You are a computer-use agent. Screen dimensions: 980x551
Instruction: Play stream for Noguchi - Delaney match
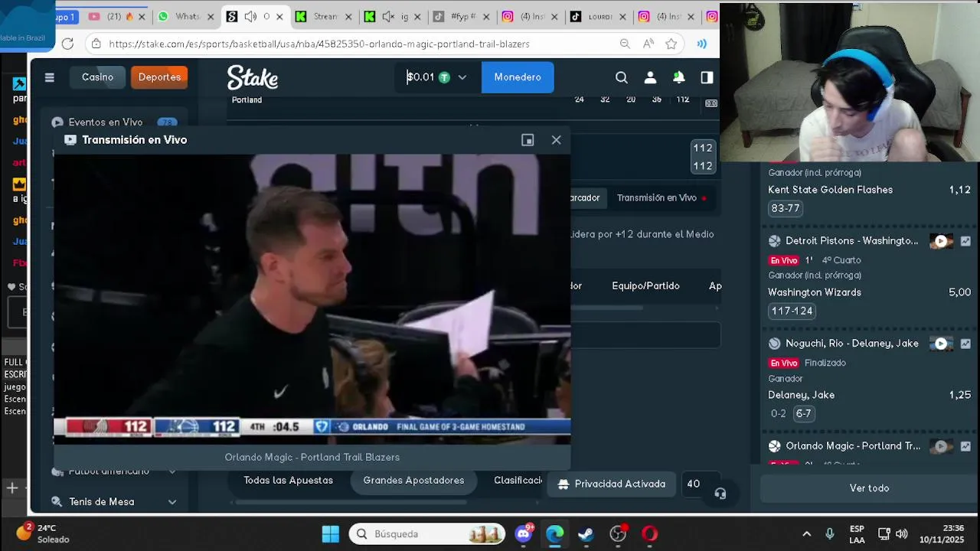[941, 344]
